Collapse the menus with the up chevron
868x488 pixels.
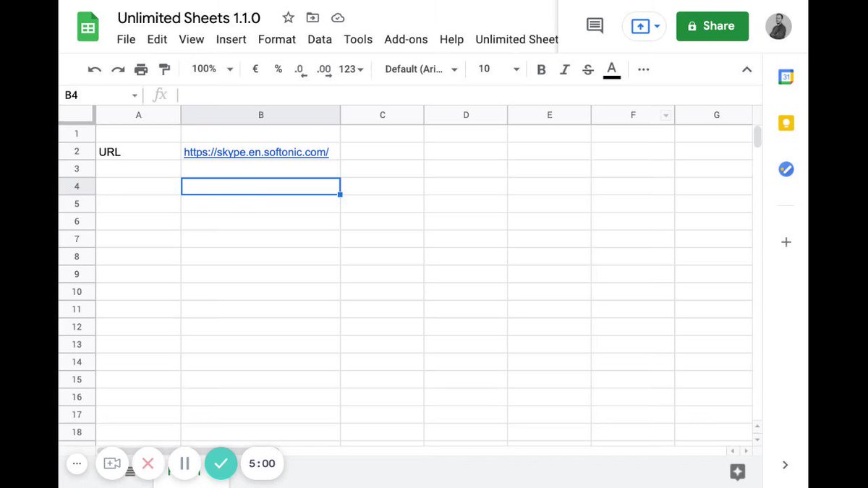(x=747, y=69)
